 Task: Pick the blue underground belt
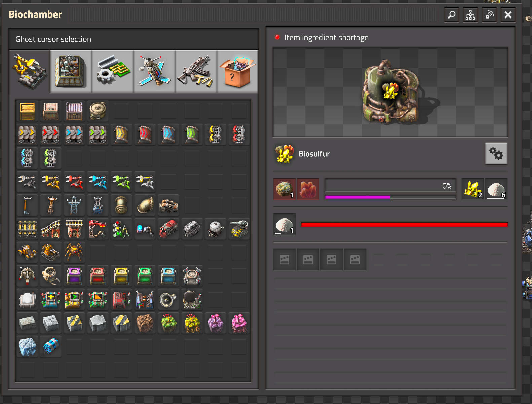pos(168,135)
